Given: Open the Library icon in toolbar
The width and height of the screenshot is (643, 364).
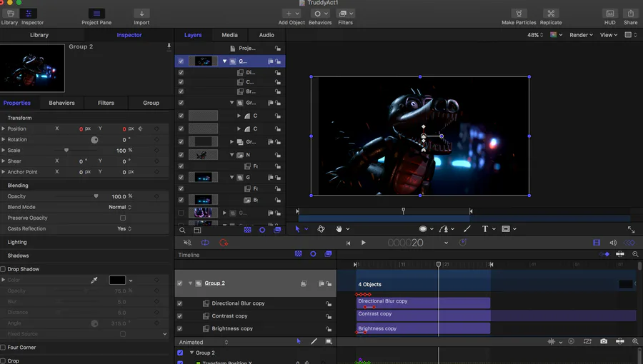Looking at the screenshot, I should point(9,14).
